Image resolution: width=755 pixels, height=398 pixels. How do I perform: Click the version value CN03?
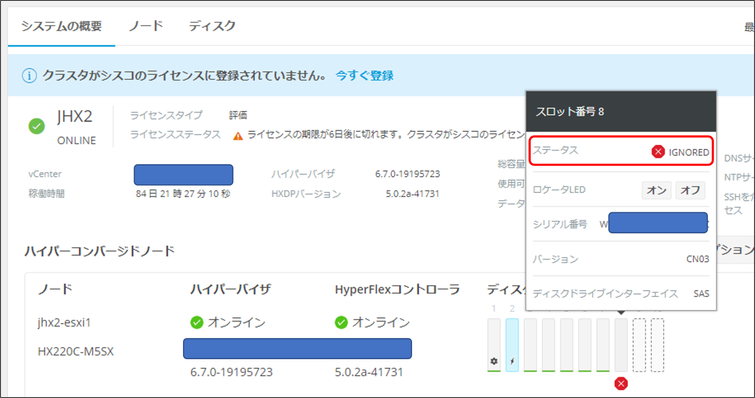[698, 259]
